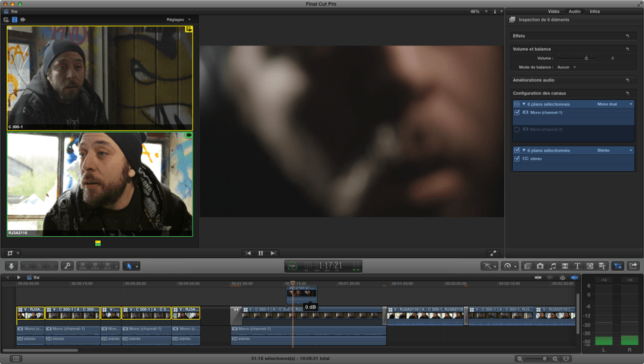
Task: Switch to the Vidéo inspector tab
Action: (x=553, y=12)
